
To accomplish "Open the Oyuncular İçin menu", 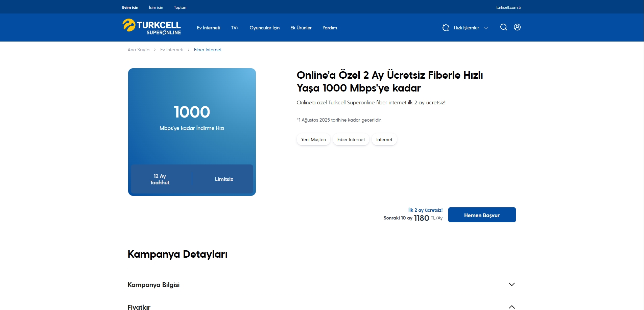I will (x=265, y=28).
